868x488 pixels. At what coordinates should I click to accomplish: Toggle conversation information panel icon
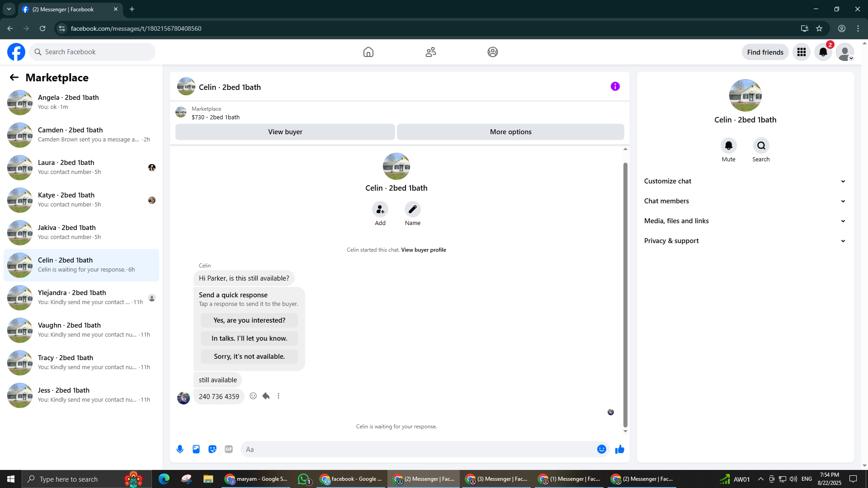coord(615,86)
